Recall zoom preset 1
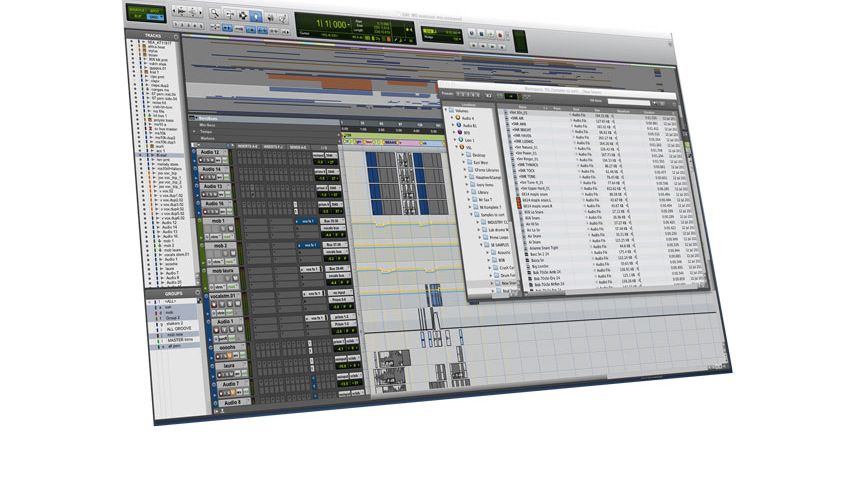 click(x=176, y=24)
